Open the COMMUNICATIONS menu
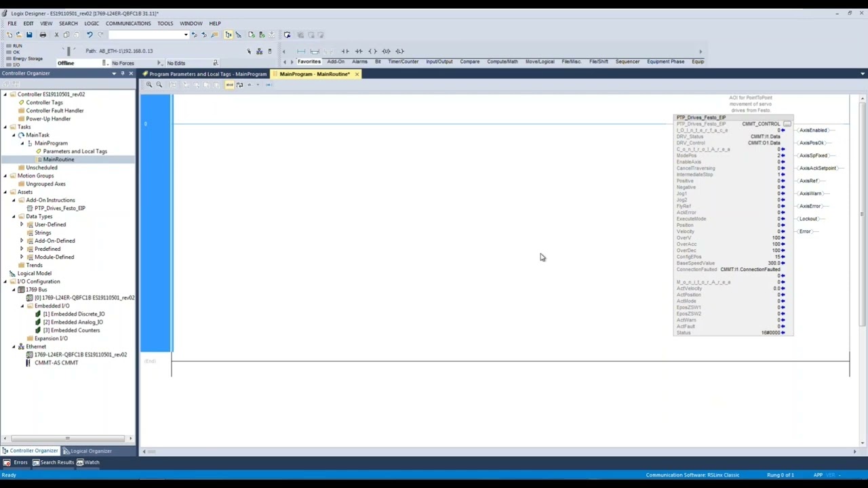Screen dimensions: 868x488 (128, 23)
